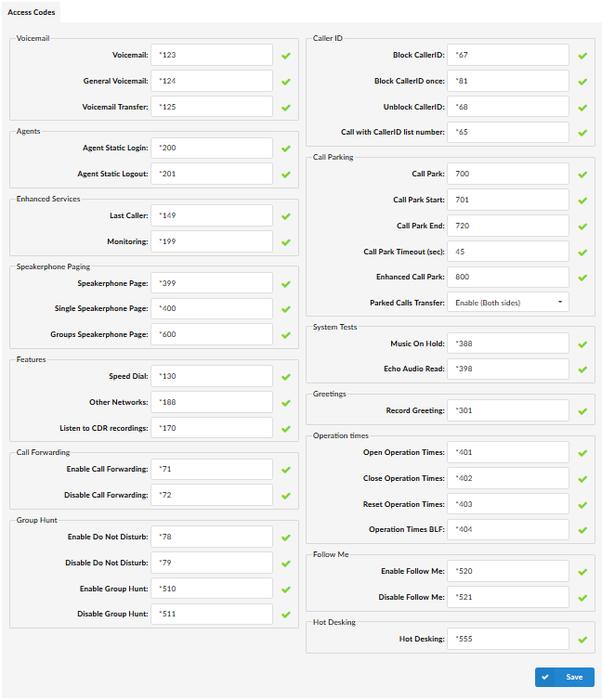602x700 pixels.
Task: Open the Parked Calls Transfer dropdown
Action: (x=508, y=303)
